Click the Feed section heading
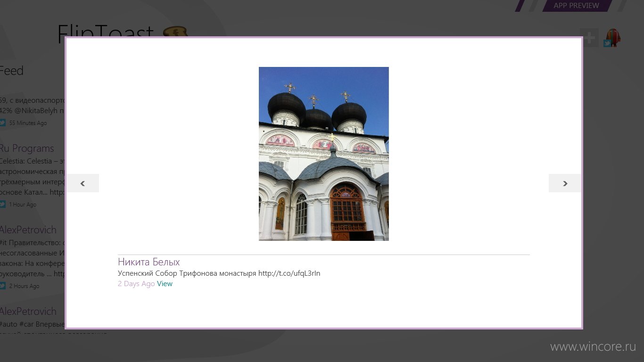 pyautogui.click(x=11, y=71)
